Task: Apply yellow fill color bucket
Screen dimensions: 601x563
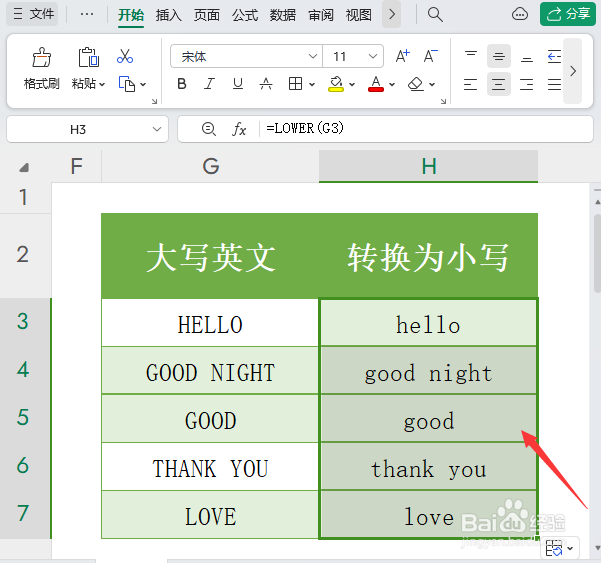Action: click(x=336, y=84)
